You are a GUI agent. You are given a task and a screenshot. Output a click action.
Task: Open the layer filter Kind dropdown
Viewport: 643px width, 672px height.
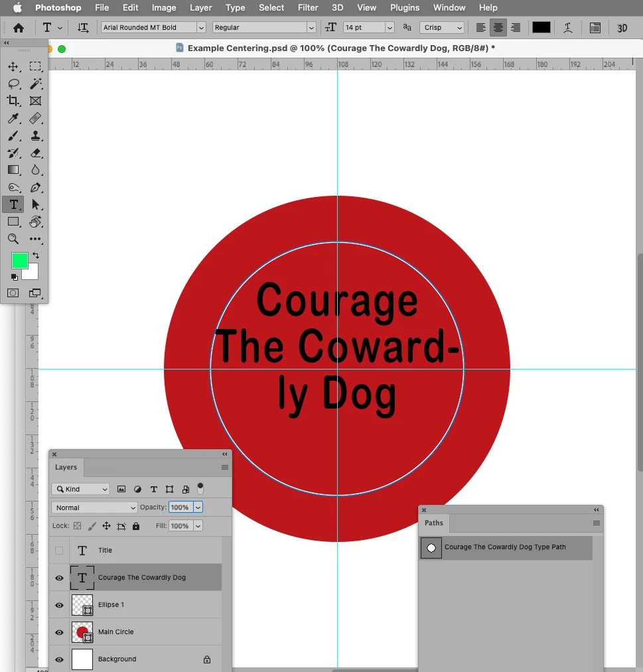point(80,489)
